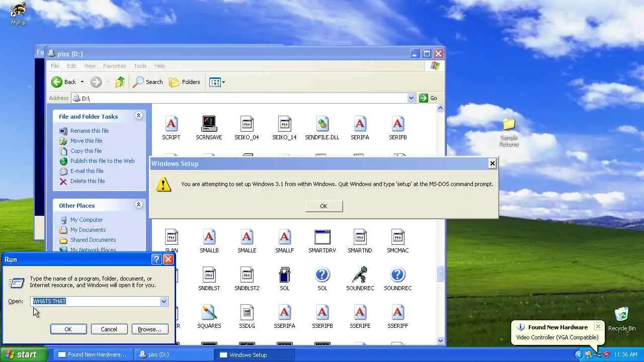Viewport: 644px width, 362px height.
Task: Open the Tools menu
Action: (x=140, y=66)
